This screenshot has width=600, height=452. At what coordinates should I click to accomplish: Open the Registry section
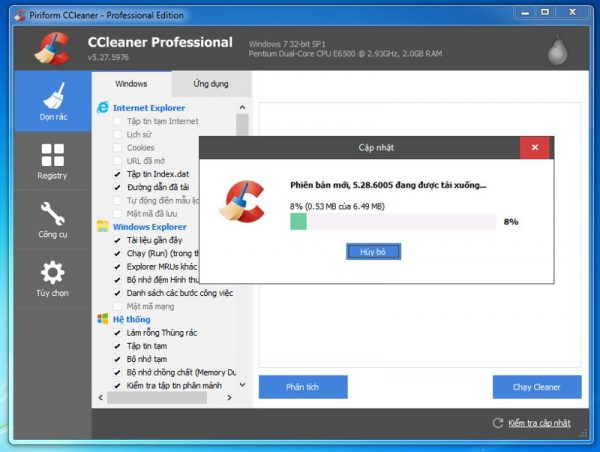pos(53,162)
